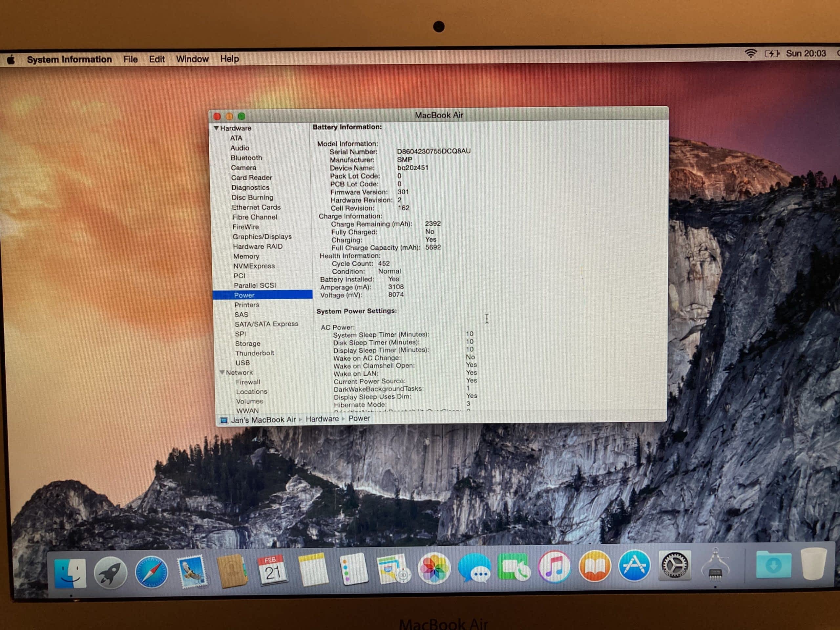
Task: Collapse the Network section triangle
Action: (x=222, y=372)
